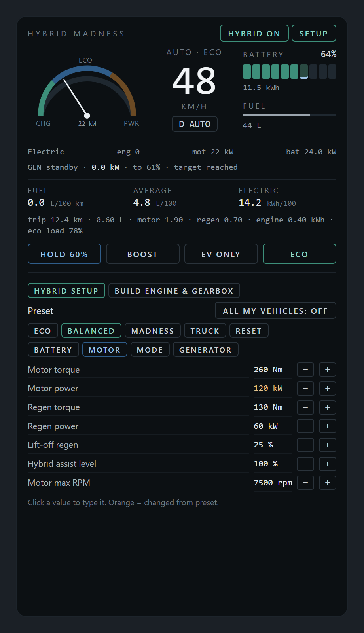Open the HYBRID SETUP tab
Image resolution: width=364 pixels, height=633 pixels.
(66, 291)
